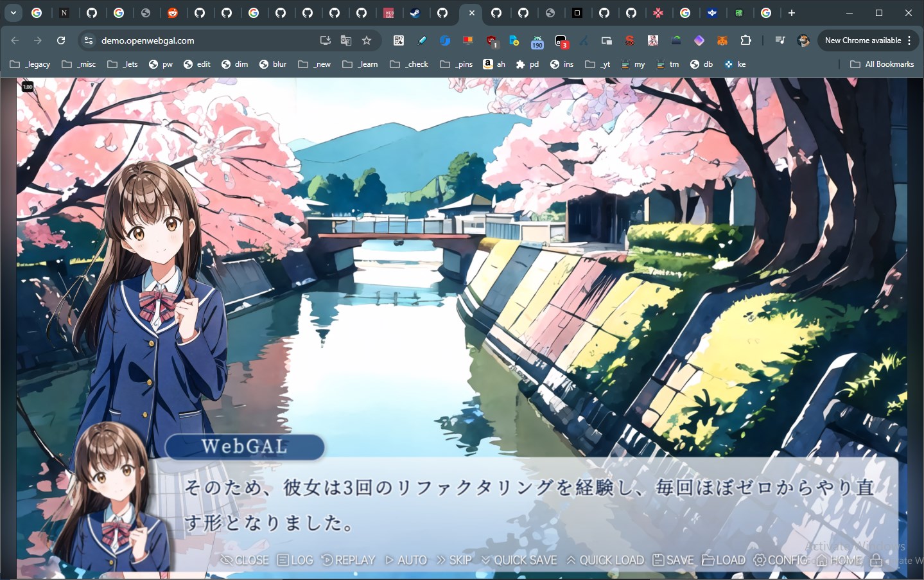This screenshot has height=580, width=924.
Task: Toggle SKIP fast-forward mode
Action: pyautogui.click(x=454, y=560)
